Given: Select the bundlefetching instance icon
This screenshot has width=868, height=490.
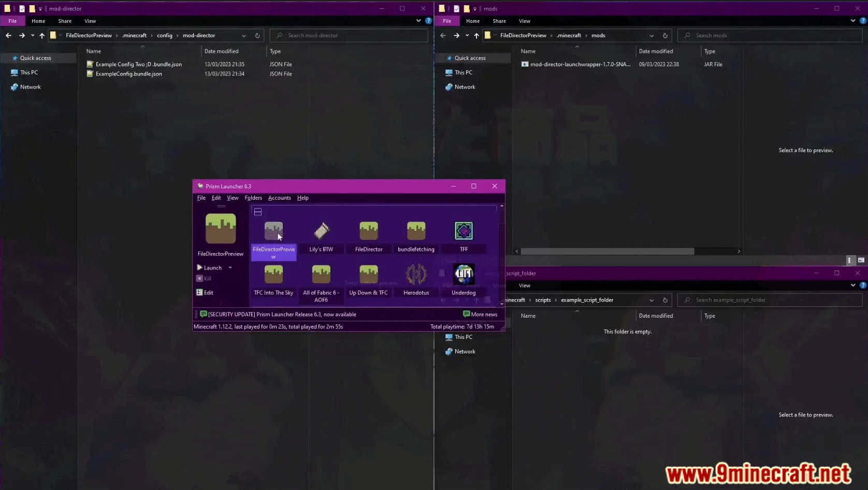Looking at the screenshot, I should pyautogui.click(x=416, y=231).
